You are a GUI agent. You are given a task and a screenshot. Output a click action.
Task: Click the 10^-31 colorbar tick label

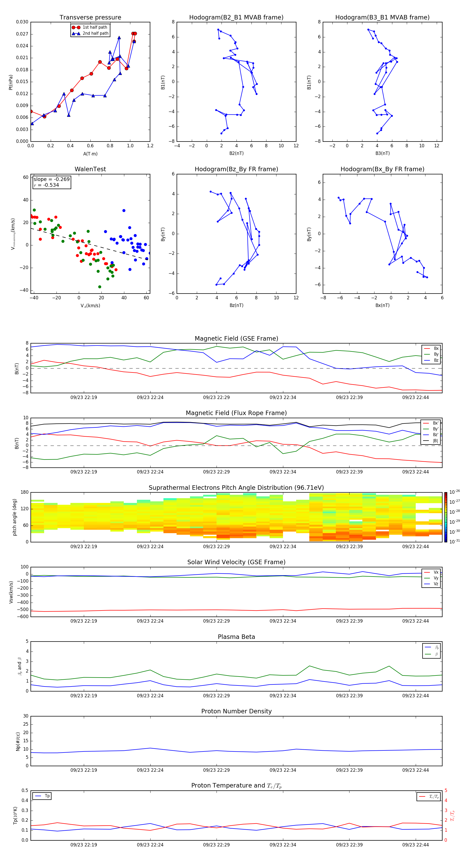coord(455,542)
